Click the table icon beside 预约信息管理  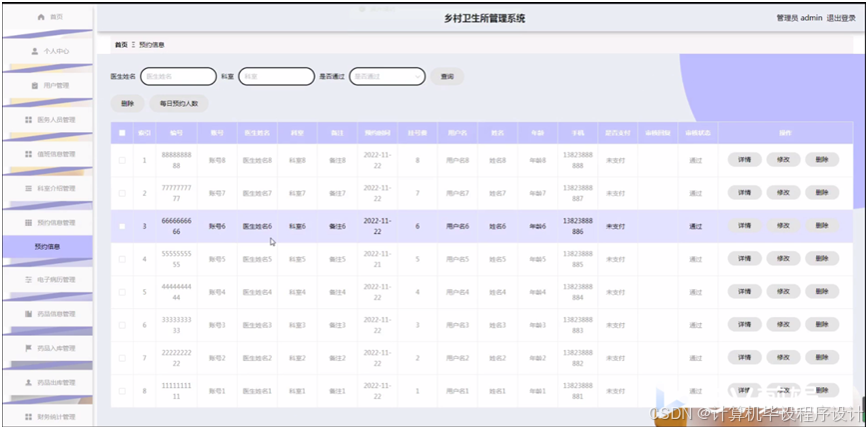(28, 223)
